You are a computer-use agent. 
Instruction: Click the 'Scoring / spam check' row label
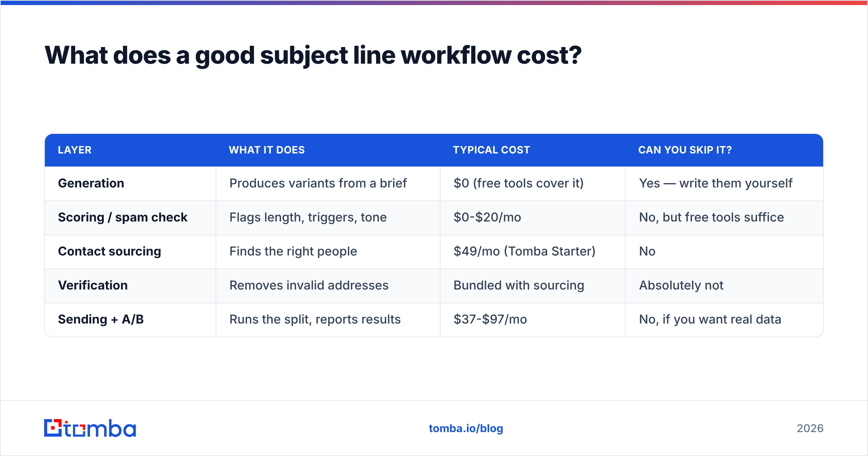pos(123,217)
